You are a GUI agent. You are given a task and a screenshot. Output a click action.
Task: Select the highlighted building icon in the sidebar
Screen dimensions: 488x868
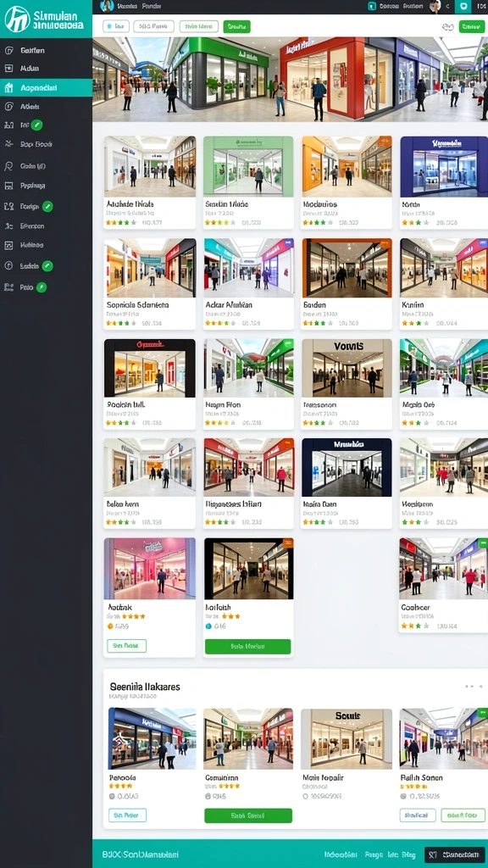8,87
